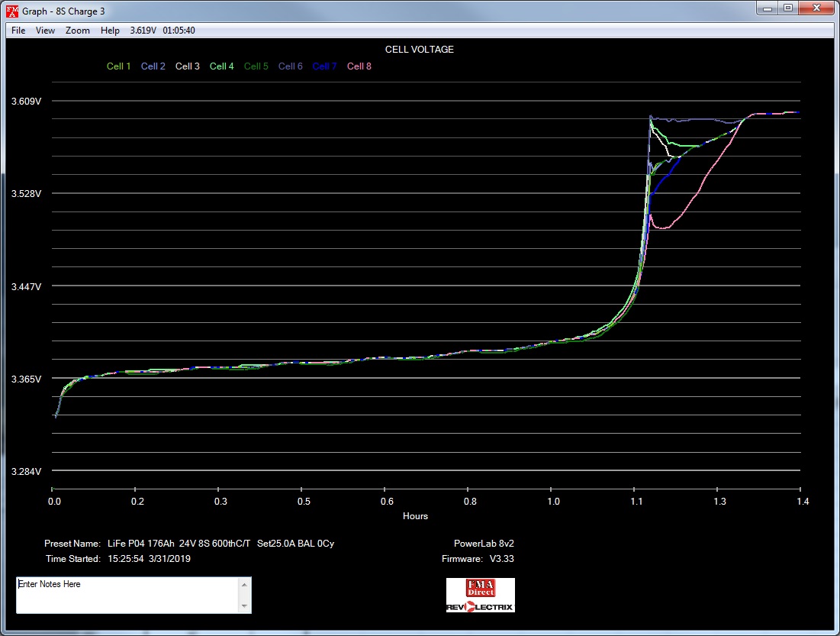Open the Zoom menu
Screen dimensions: 840x636
[x=78, y=31]
